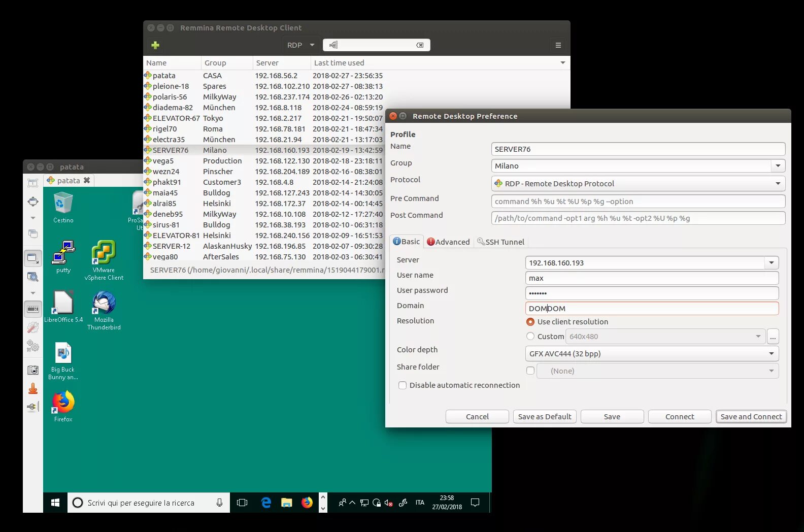Select the diadema-82 connection row
The height and width of the screenshot is (532, 804).
tap(263, 108)
